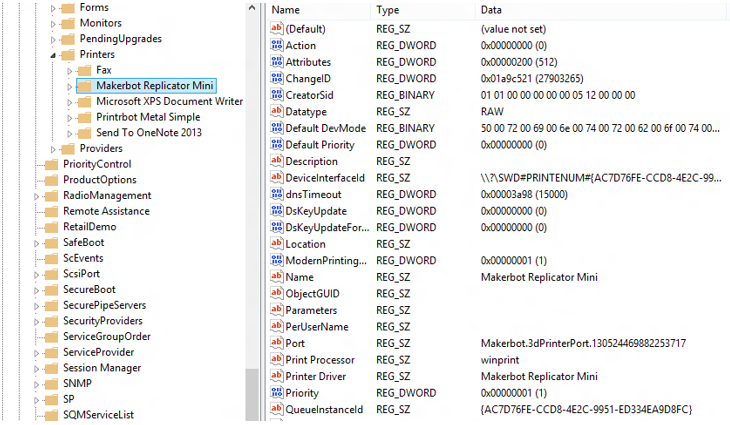Screen dimensions: 730x425
Task: Expand the Printrbot Metal Simple key
Action: pyautogui.click(x=69, y=118)
